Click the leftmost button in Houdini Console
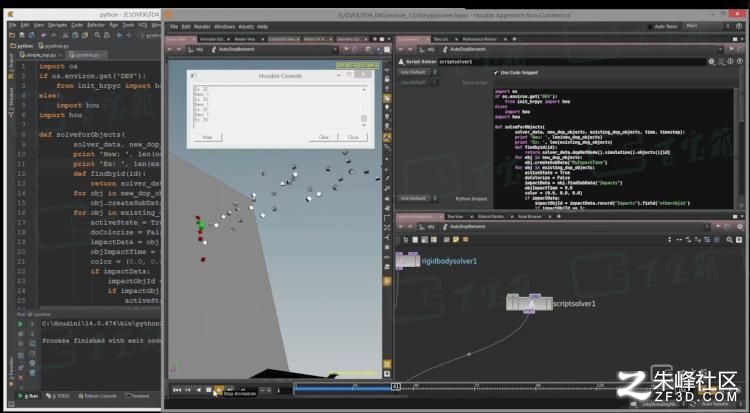750x413 pixels. click(208, 137)
